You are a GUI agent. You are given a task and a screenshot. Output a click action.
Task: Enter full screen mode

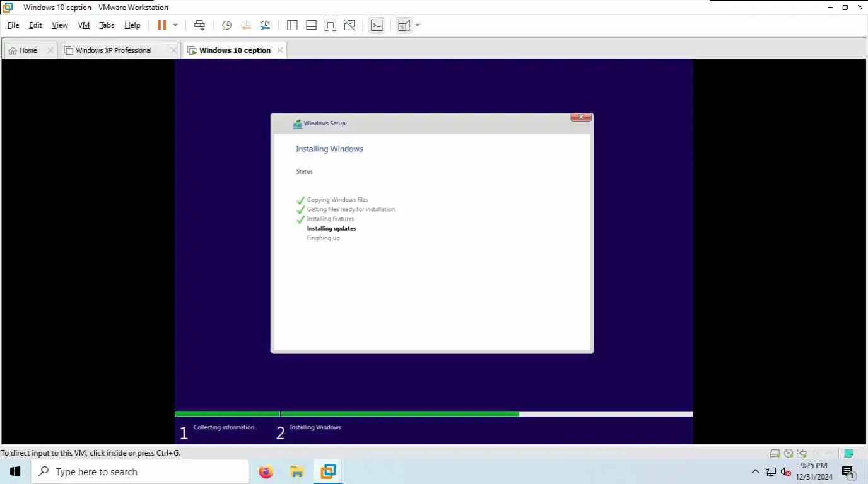(330, 25)
